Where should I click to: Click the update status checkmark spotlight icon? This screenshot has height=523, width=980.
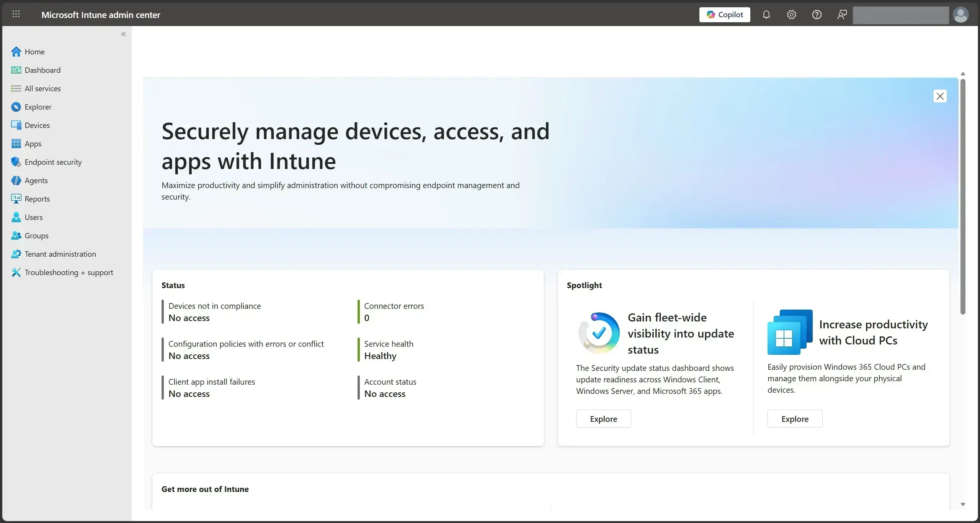coord(599,333)
